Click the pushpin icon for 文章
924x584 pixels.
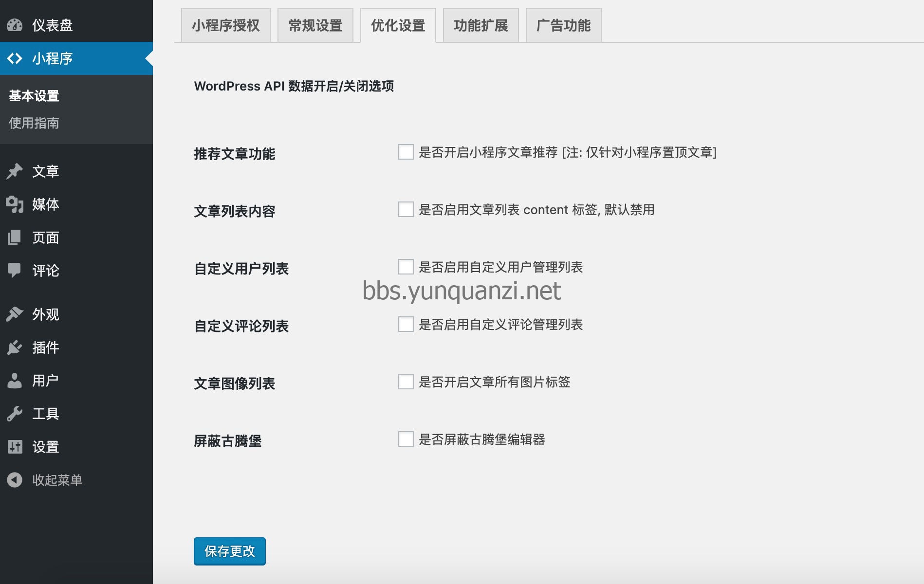(15, 171)
